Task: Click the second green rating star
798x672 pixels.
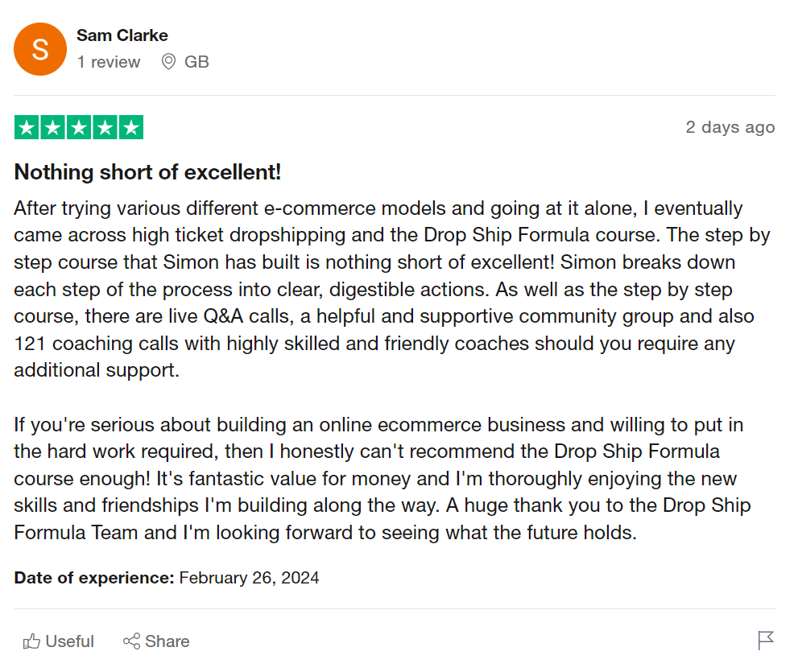Action: [52, 127]
